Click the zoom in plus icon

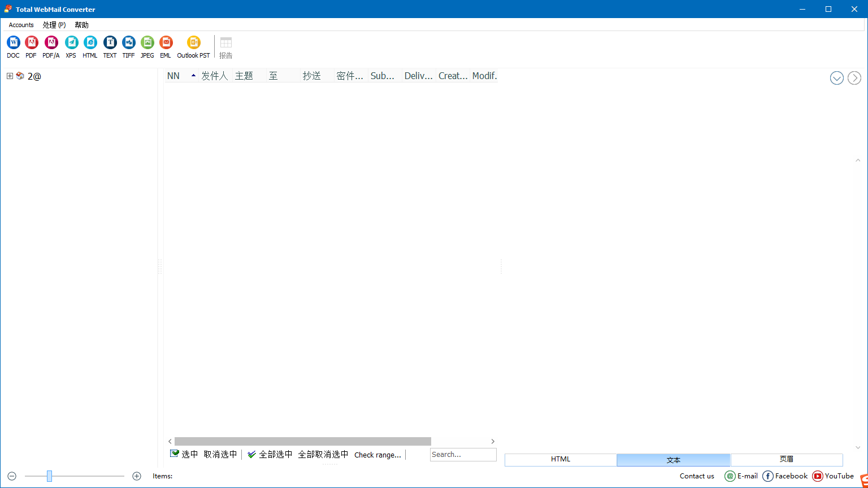click(137, 476)
